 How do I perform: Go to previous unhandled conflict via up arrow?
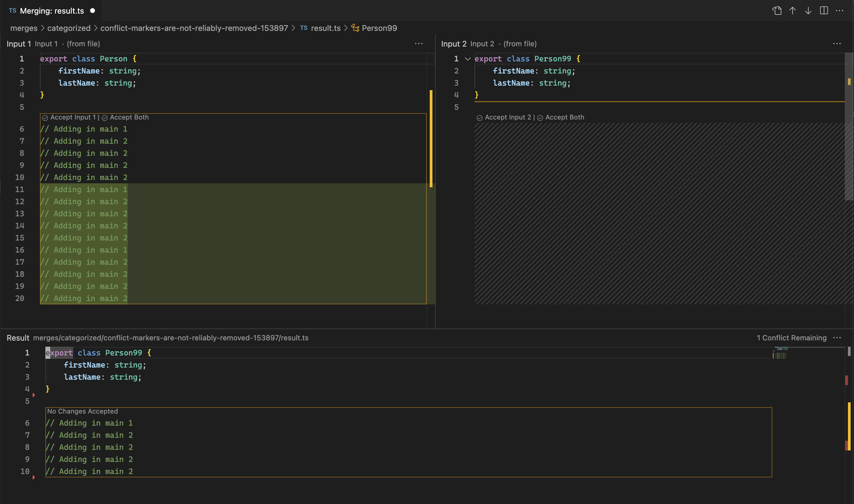(x=793, y=11)
